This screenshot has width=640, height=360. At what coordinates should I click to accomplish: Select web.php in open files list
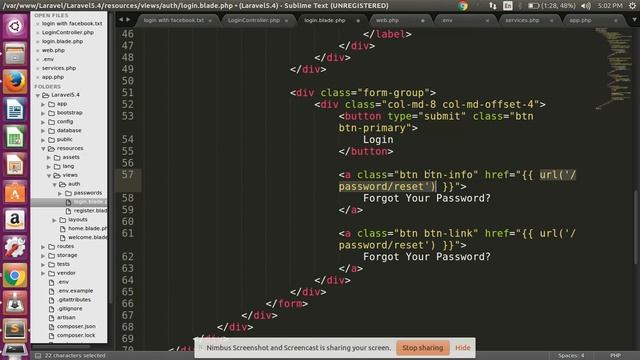click(53, 50)
